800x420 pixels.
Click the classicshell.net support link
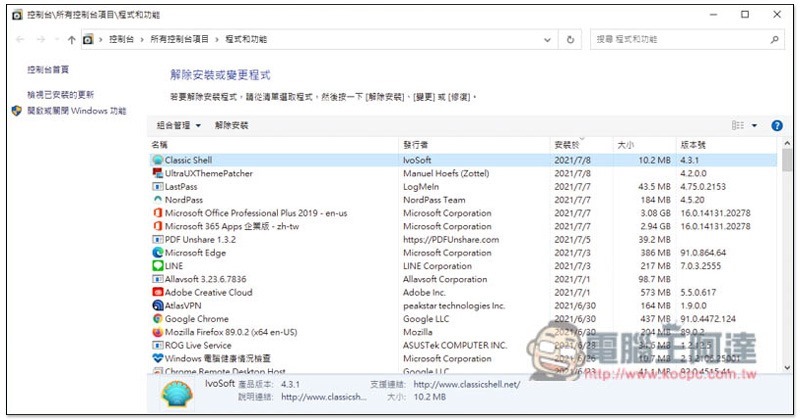(467, 384)
